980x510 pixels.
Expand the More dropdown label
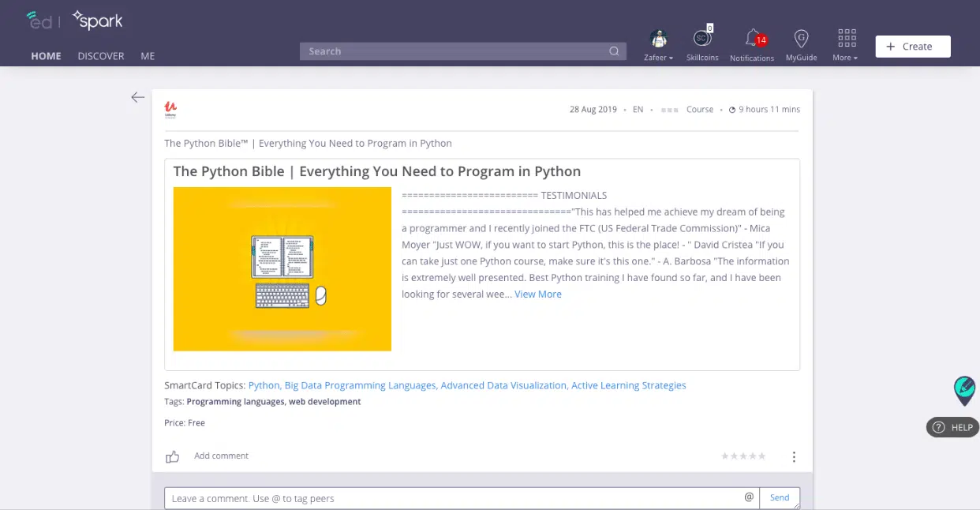point(845,58)
